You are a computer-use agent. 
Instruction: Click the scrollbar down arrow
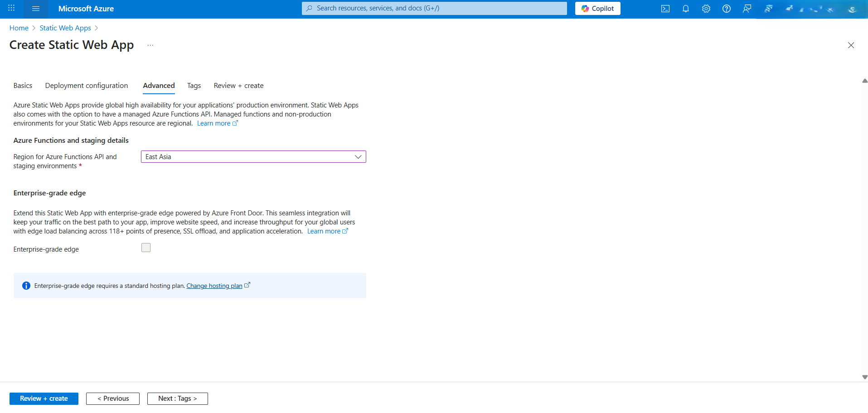click(x=864, y=377)
